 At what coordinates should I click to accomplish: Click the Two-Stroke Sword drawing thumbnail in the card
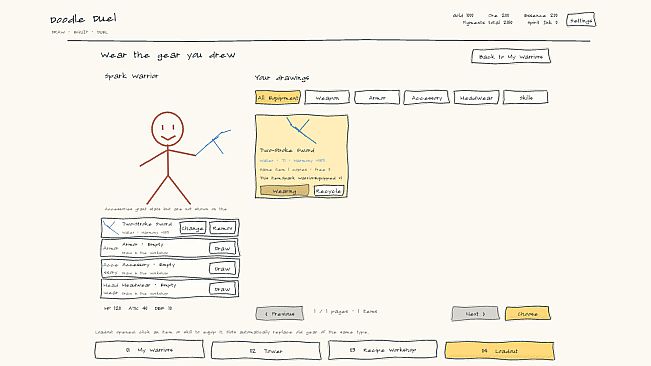pos(302,131)
